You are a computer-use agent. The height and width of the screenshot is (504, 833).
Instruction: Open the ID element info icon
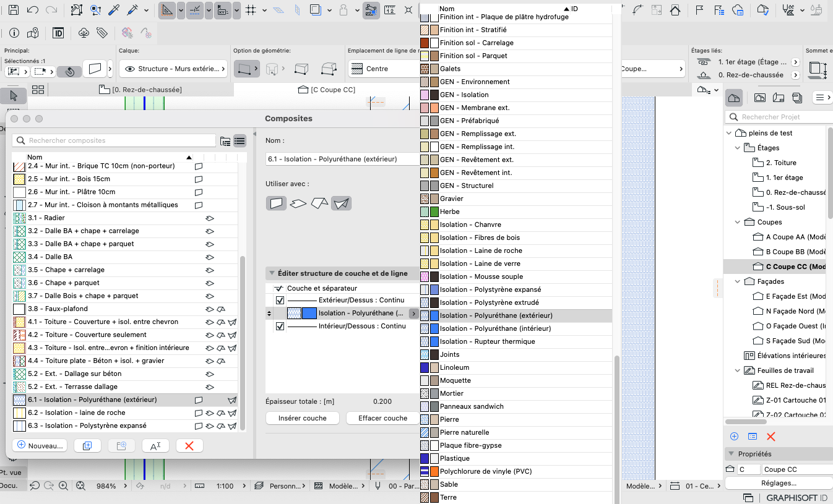[x=58, y=33]
